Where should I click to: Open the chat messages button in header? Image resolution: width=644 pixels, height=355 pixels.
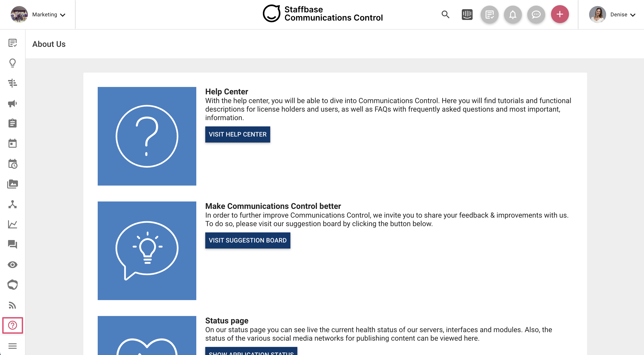[536, 15]
